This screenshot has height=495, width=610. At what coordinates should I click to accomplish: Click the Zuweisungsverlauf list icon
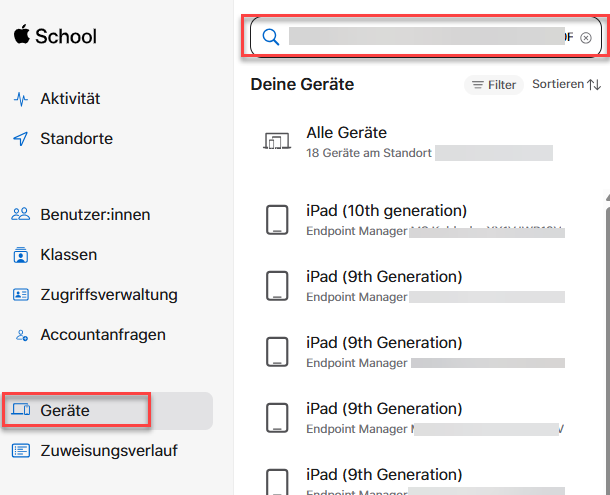[21, 451]
